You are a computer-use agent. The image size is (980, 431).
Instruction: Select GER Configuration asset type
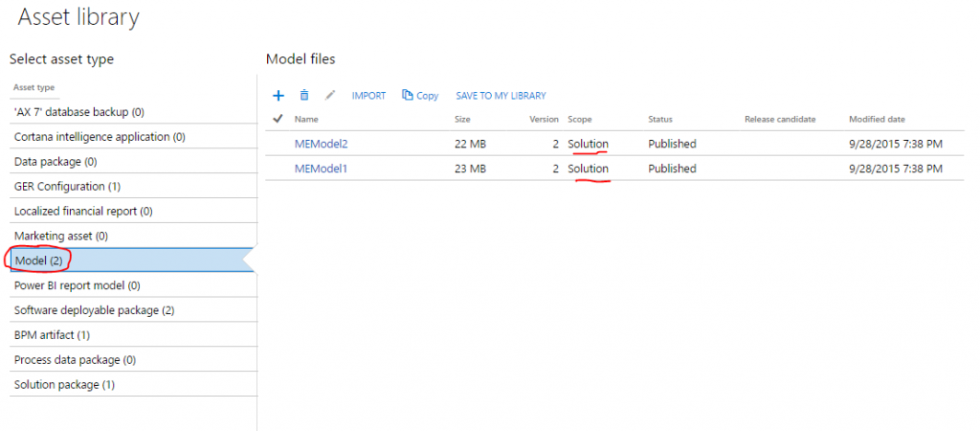(x=67, y=186)
